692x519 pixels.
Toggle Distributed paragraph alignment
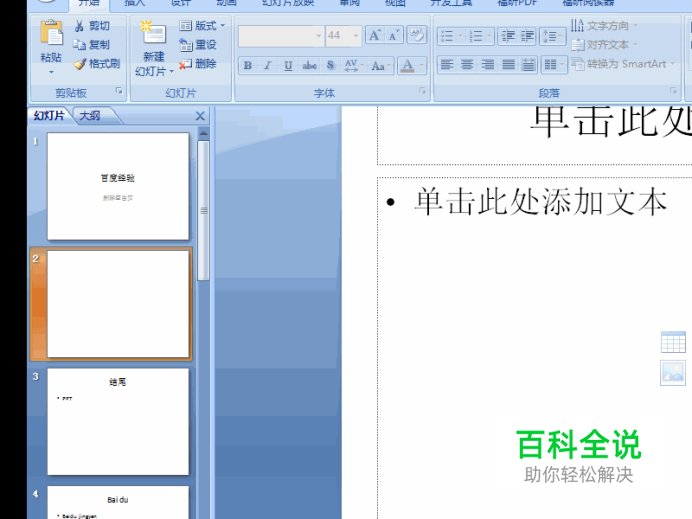[528, 65]
